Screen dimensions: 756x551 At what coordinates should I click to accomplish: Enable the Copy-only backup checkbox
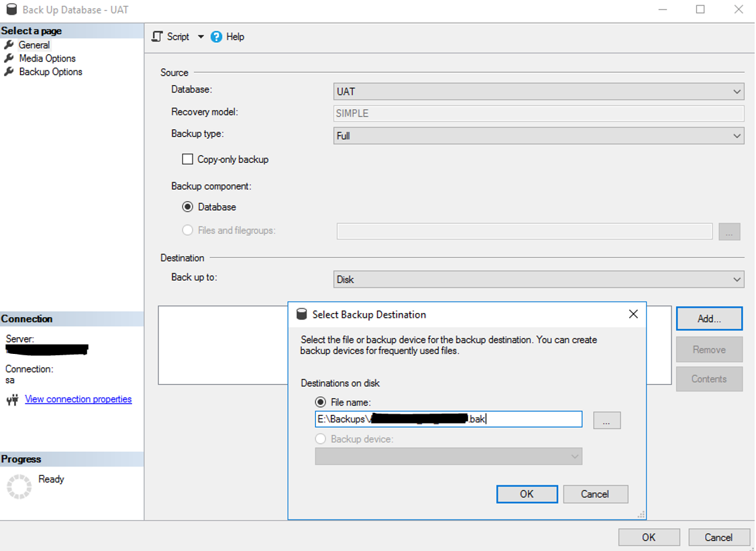(x=188, y=160)
